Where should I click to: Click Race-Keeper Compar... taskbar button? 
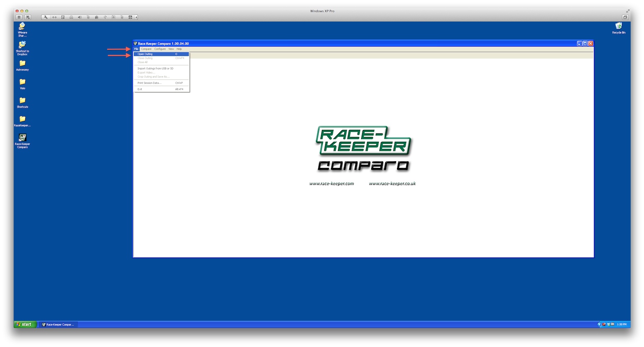[x=58, y=325]
